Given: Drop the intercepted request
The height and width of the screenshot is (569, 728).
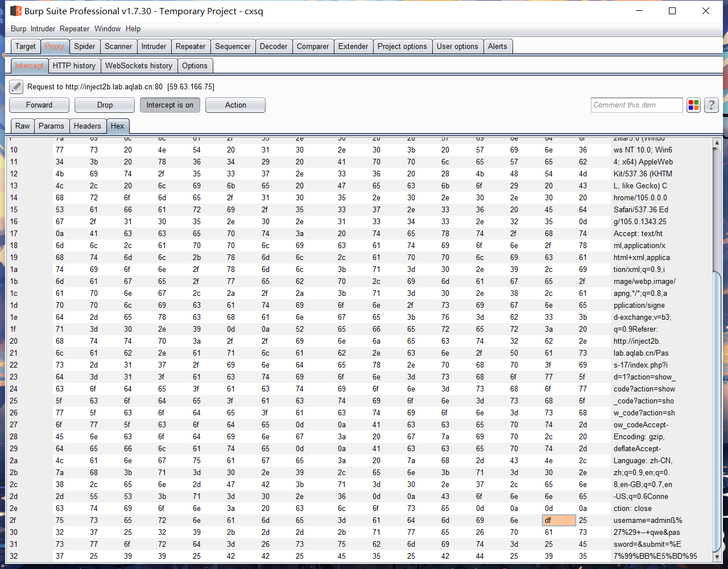Looking at the screenshot, I should click(x=105, y=105).
